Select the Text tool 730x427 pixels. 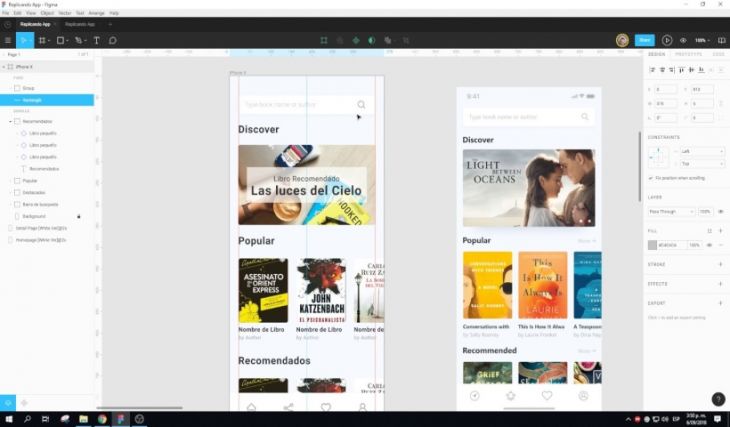point(96,41)
